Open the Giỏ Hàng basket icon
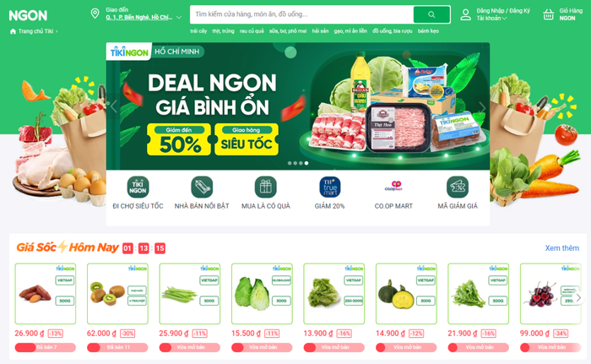Viewport: 591px width, 364px height. tap(549, 14)
